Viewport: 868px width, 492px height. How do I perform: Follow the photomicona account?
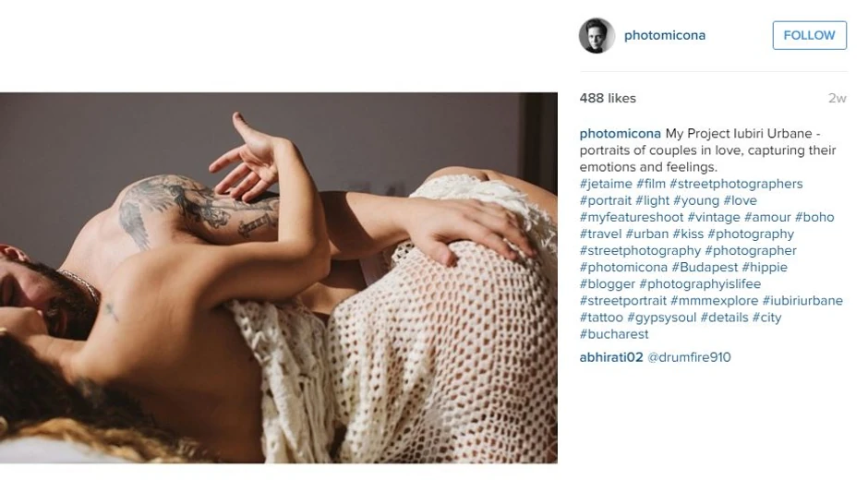(809, 35)
